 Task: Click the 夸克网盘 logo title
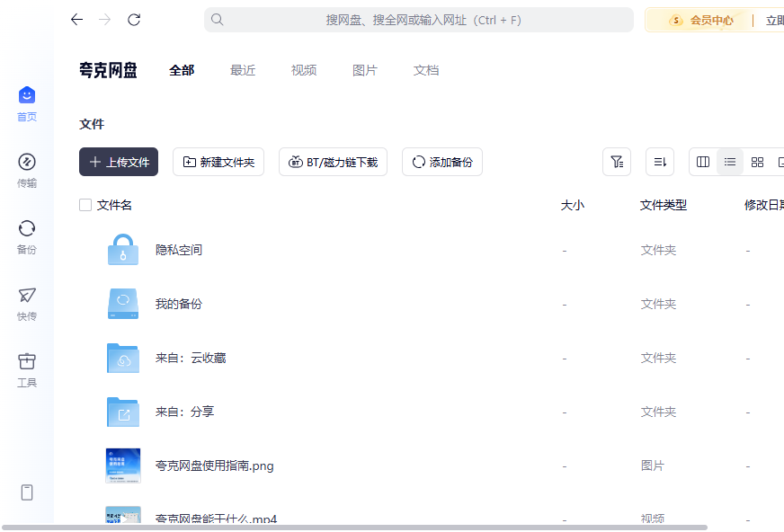tap(108, 70)
